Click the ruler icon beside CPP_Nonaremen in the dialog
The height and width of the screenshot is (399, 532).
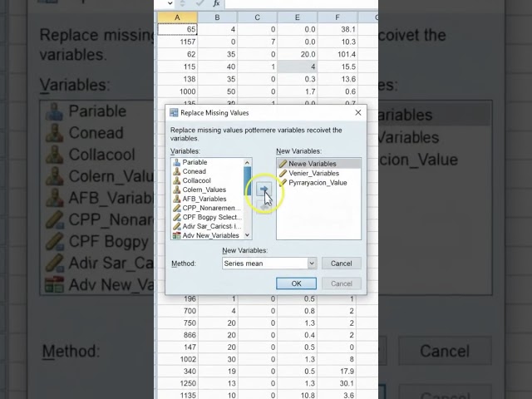[176, 208]
